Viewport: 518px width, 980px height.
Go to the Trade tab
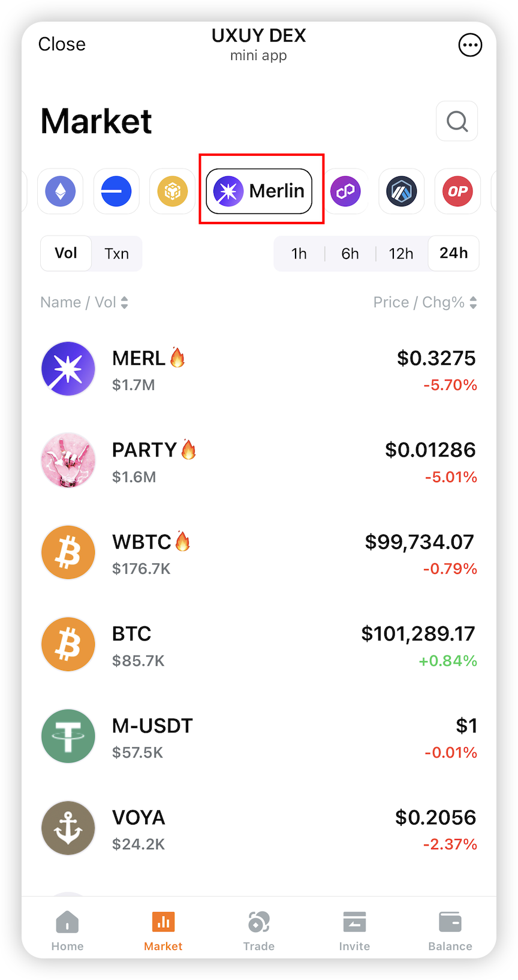[x=259, y=930]
